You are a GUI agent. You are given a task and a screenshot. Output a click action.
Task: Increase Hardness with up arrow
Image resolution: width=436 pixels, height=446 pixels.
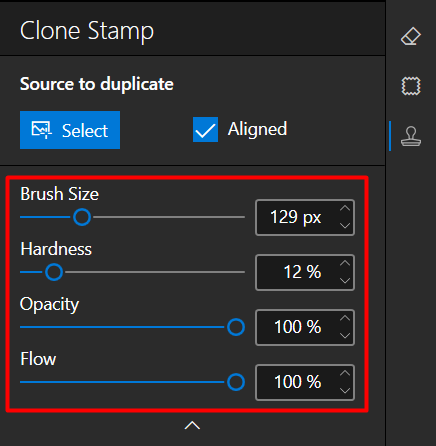(x=345, y=263)
